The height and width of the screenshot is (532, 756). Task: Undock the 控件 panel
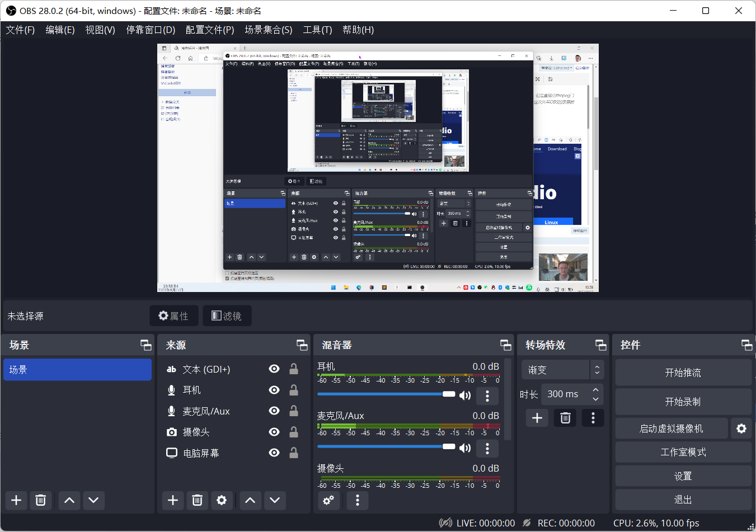(x=747, y=345)
